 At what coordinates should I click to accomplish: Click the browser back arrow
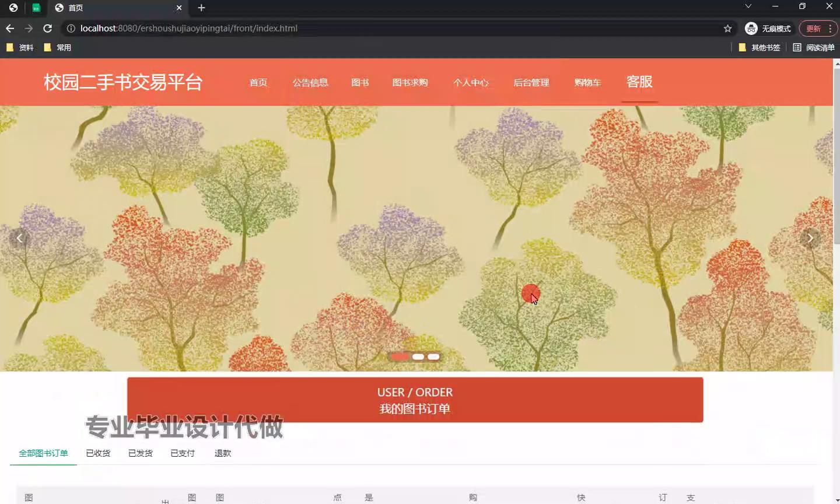pos(10,28)
